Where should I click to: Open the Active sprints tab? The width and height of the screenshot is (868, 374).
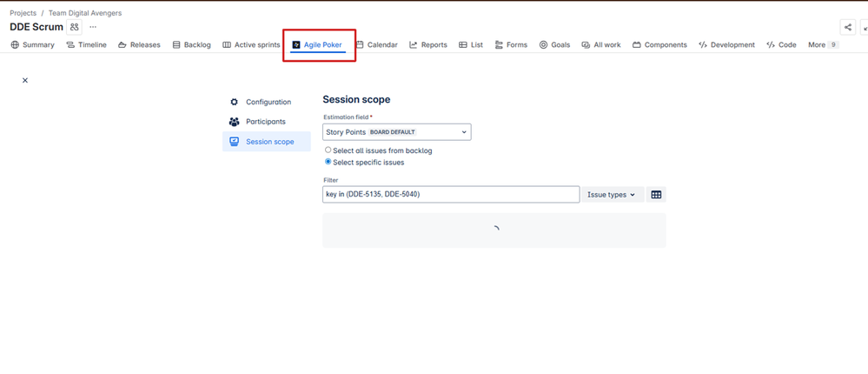[251, 45]
